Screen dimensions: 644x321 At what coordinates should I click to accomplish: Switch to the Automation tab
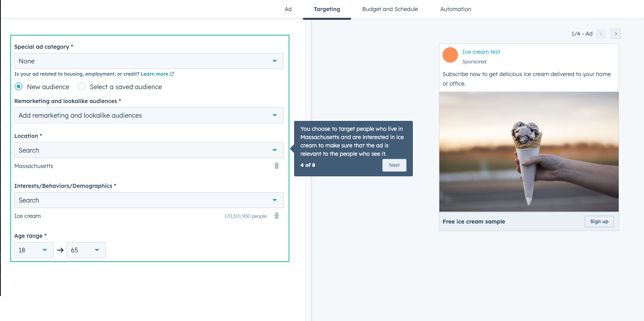455,9
